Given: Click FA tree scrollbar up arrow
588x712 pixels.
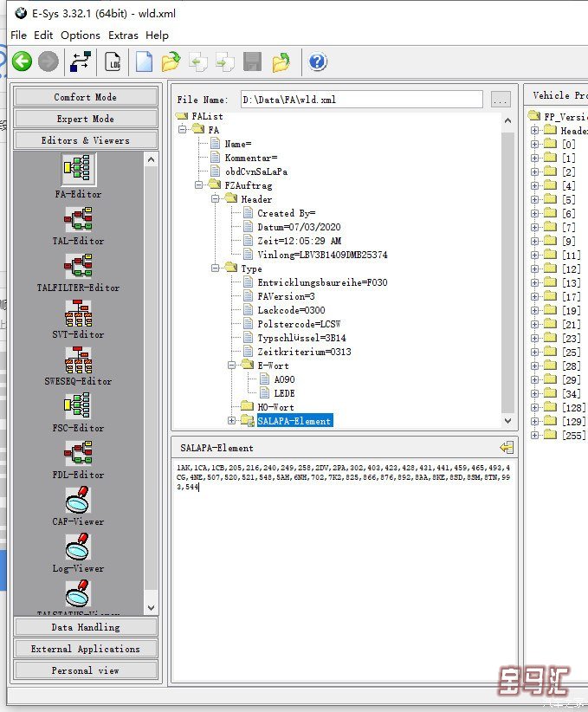Looking at the screenshot, I should click(x=507, y=120).
